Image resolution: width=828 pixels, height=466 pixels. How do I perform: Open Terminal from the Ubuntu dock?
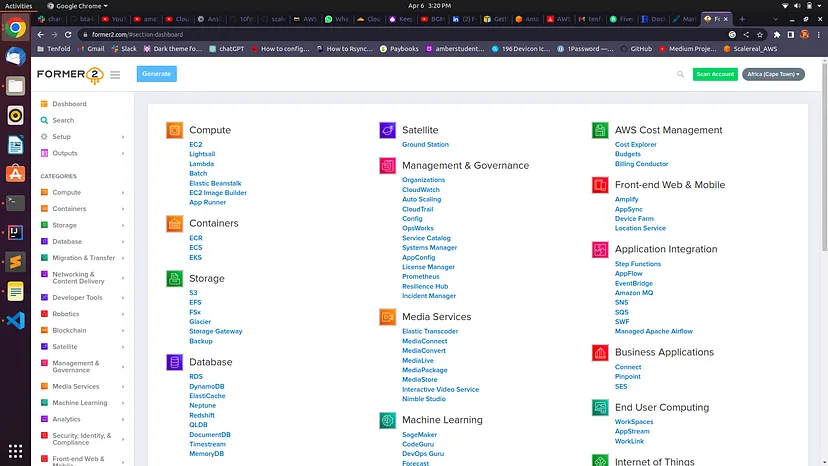pyautogui.click(x=15, y=203)
